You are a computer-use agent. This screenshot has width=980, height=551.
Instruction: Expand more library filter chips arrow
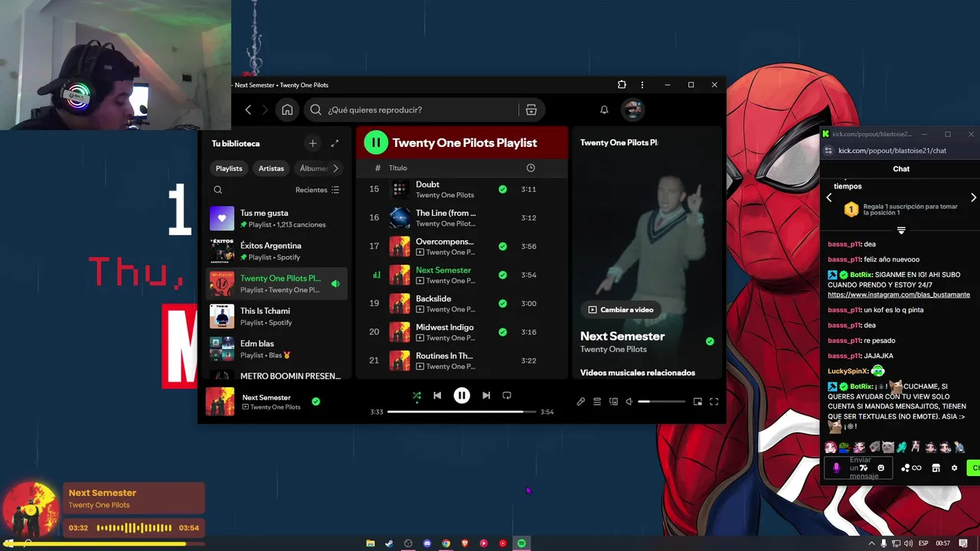pyautogui.click(x=335, y=168)
